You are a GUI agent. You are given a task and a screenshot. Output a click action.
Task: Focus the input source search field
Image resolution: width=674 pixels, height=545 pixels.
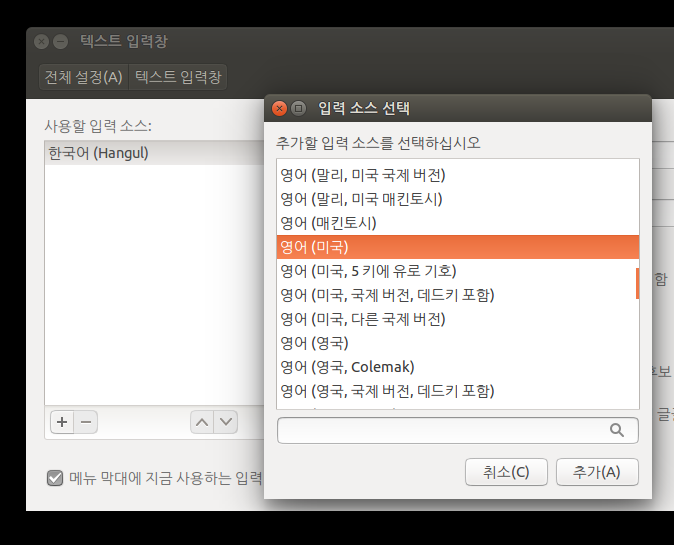(458, 430)
